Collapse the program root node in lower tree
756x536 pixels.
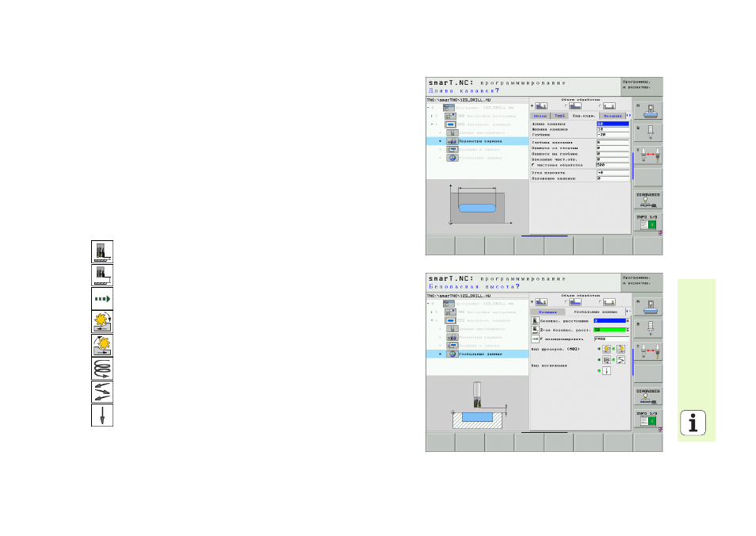[429, 304]
